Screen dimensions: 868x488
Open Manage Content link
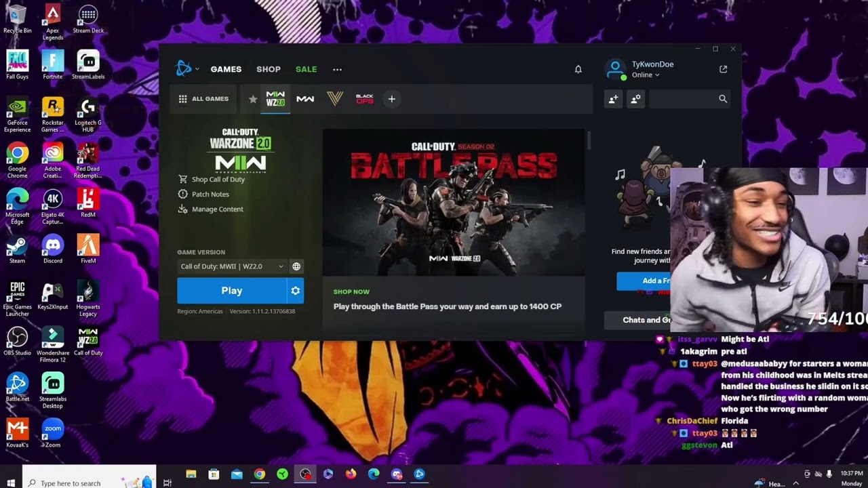pos(210,209)
